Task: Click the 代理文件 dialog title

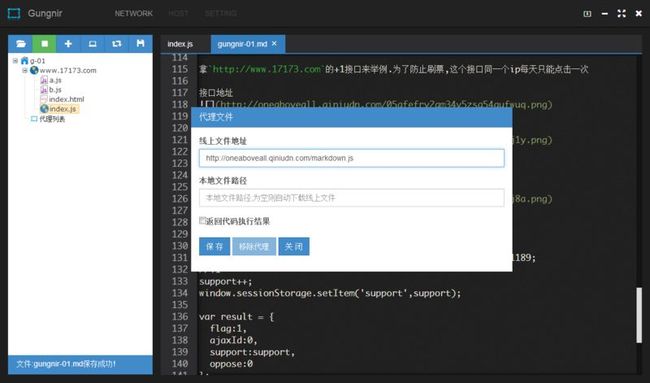Action: tap(216, 117)
